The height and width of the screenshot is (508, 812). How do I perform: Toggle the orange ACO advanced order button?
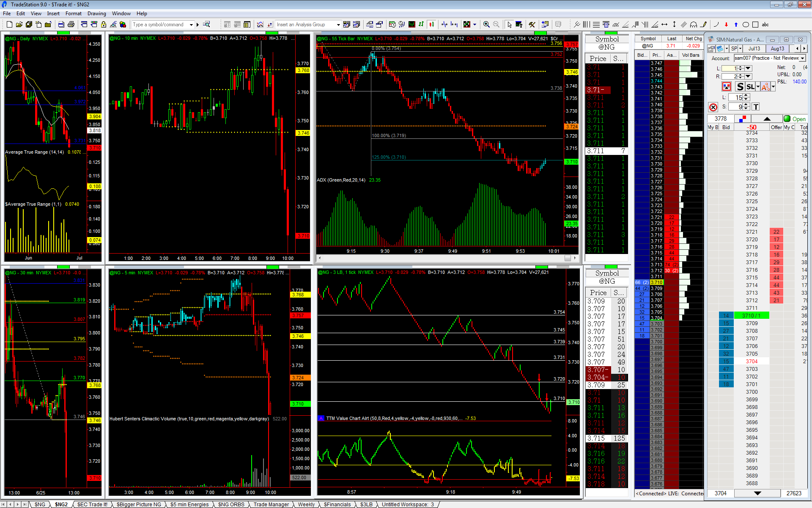click(765, 87)
